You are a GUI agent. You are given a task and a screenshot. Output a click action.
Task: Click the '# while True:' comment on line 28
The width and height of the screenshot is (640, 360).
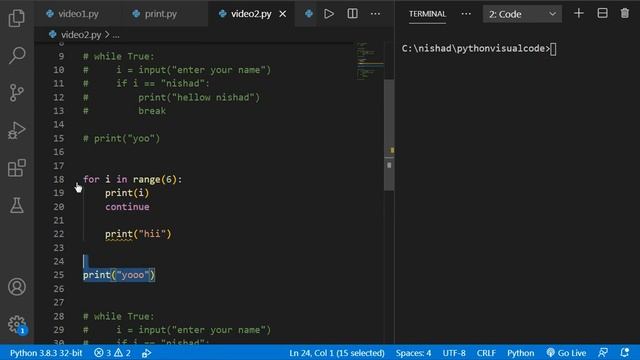pyautogui.click(x=119, y=316)
